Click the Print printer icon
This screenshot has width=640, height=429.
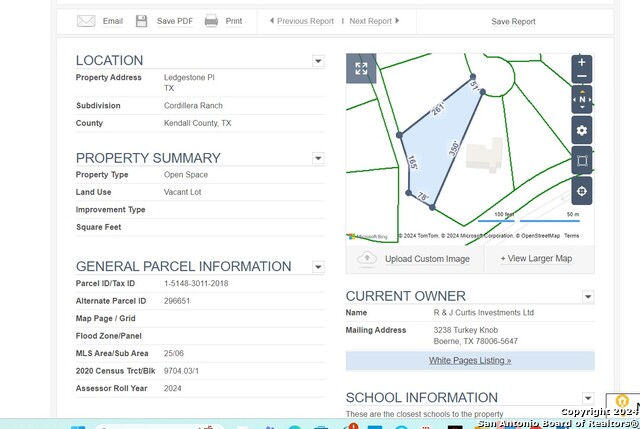point(211,20)
